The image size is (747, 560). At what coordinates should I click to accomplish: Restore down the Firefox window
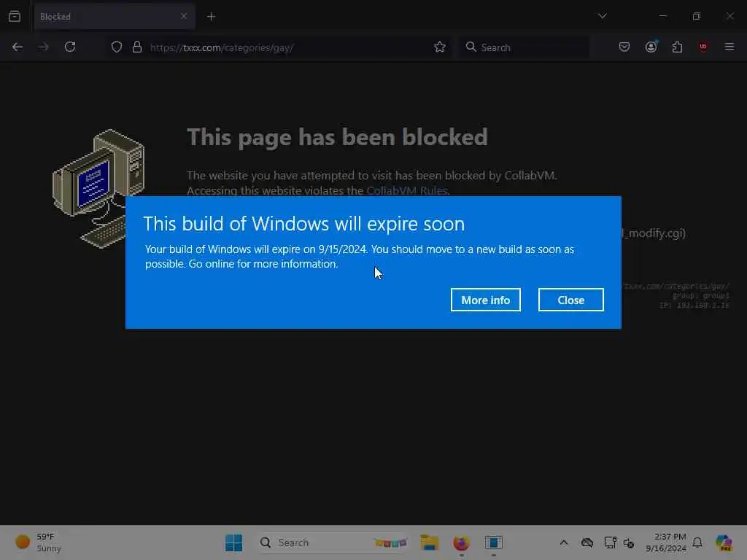(697, 16)
